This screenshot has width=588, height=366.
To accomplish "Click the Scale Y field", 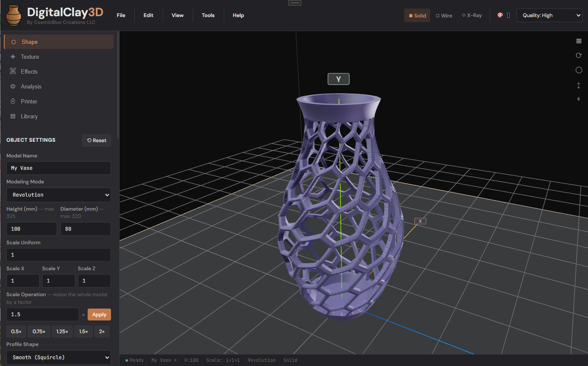I will pos(59,281).
